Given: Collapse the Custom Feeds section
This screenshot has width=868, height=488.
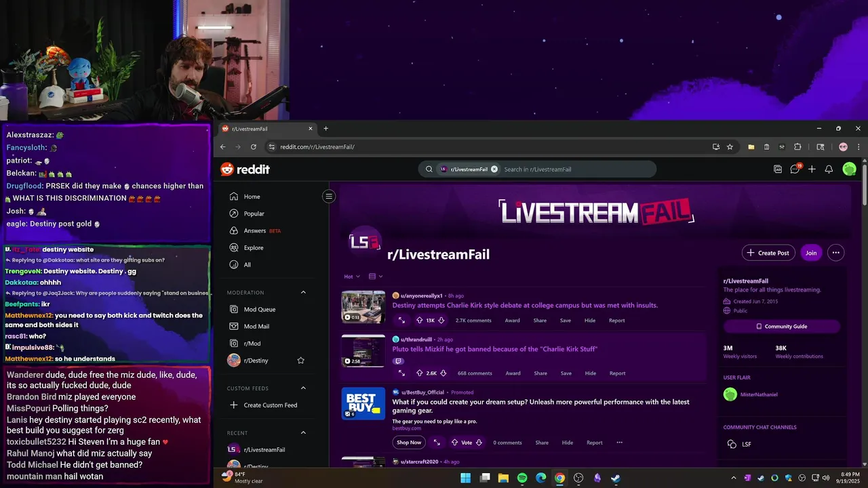Looking at the screenshot, I should pos(303,388).
